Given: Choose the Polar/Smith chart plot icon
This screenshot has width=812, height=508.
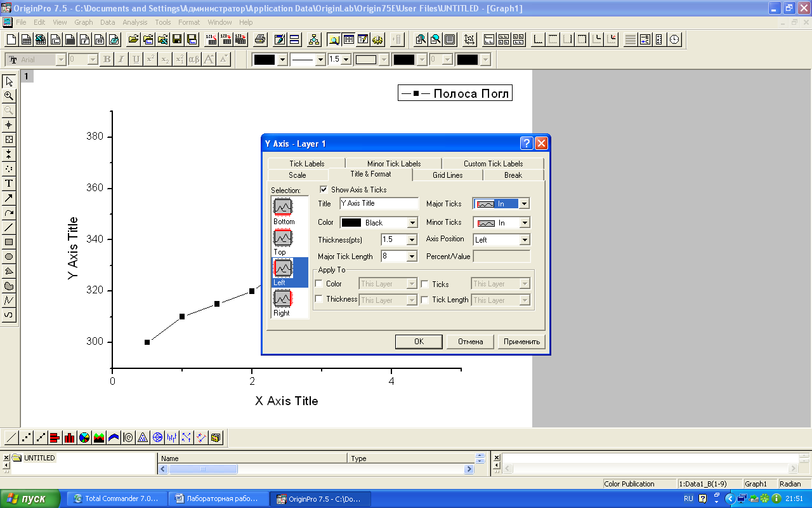Looking at the screenshot, I should pos(157,438).
